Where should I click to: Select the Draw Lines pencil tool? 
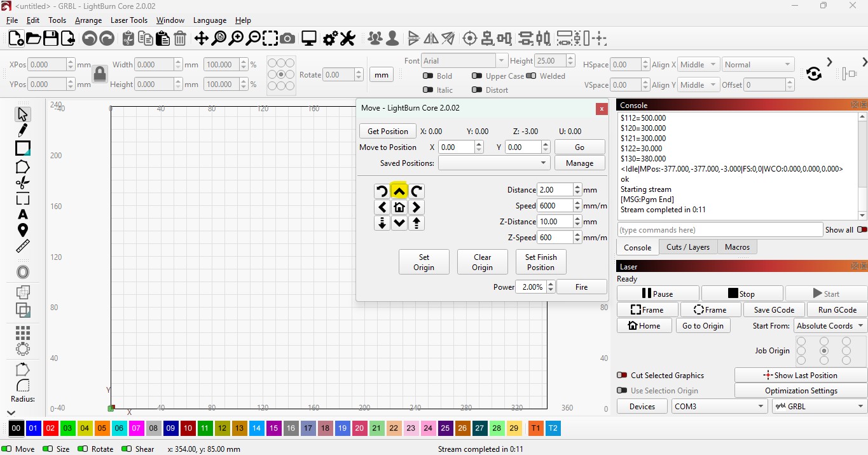pyautogui.click(x=22, y=131)
